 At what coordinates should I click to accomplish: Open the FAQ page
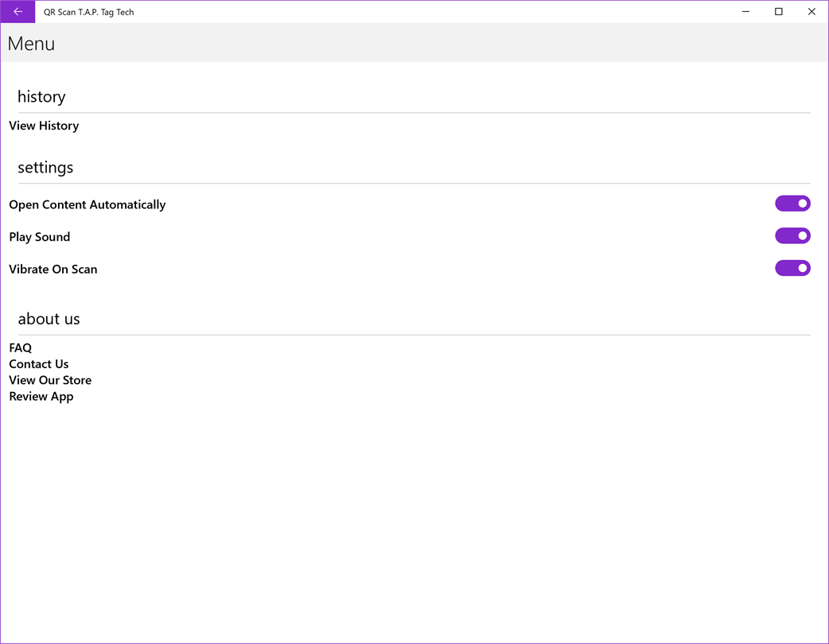(21, 347)
